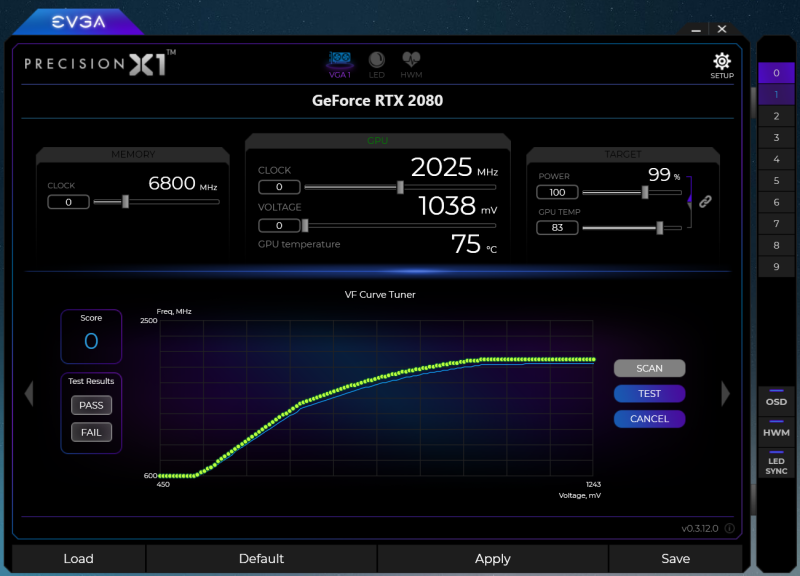Select profile slot 9
This screenshot has width=800, height=576.
[776, 266]
